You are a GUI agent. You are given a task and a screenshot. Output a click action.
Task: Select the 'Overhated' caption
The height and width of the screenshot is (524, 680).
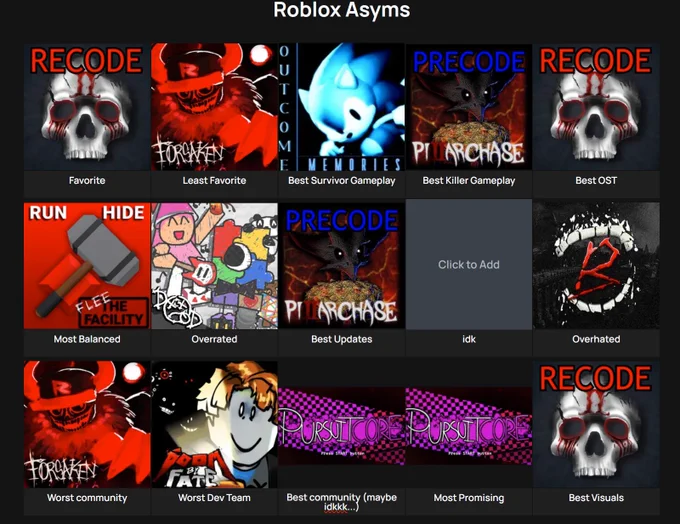click(x=596, y=339)
